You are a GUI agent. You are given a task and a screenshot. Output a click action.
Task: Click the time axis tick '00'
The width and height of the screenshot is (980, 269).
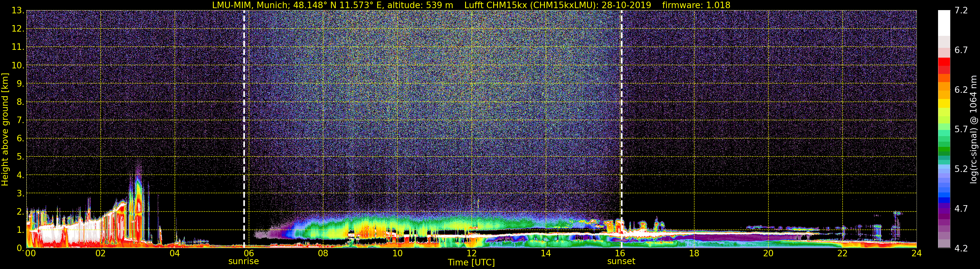point(31,253)
